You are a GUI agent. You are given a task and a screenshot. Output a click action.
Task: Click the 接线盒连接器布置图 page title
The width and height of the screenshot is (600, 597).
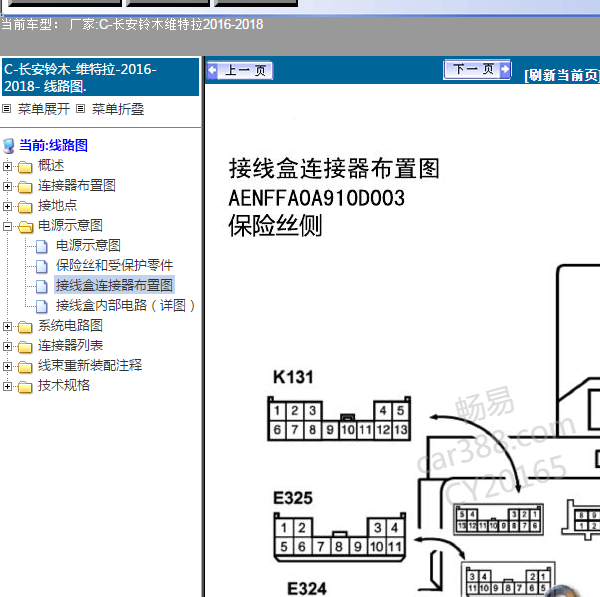(334, 169)
